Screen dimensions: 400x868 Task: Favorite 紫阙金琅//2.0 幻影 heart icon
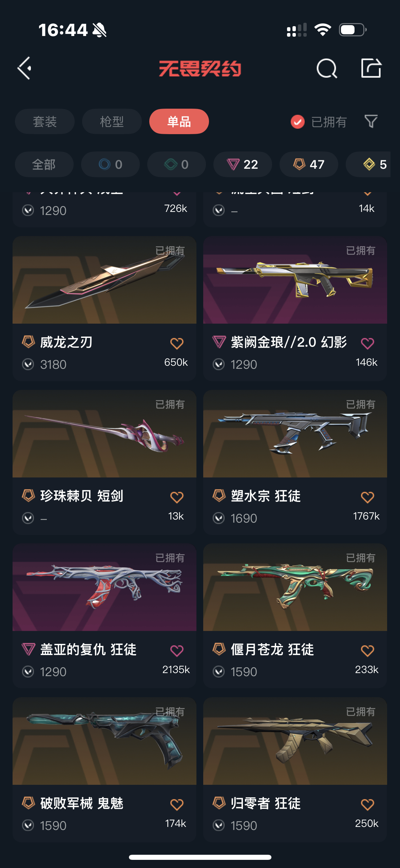[x=367, y=343]
